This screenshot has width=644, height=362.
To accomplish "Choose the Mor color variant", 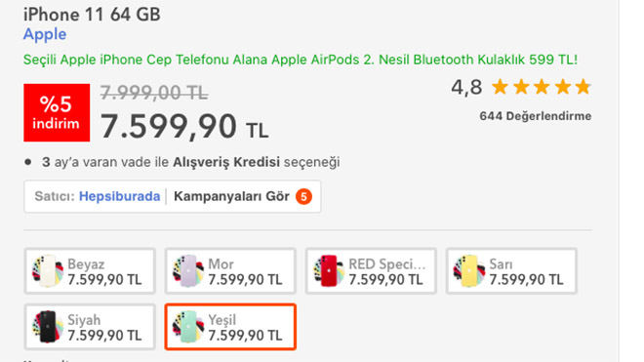I will click(230, 271).
